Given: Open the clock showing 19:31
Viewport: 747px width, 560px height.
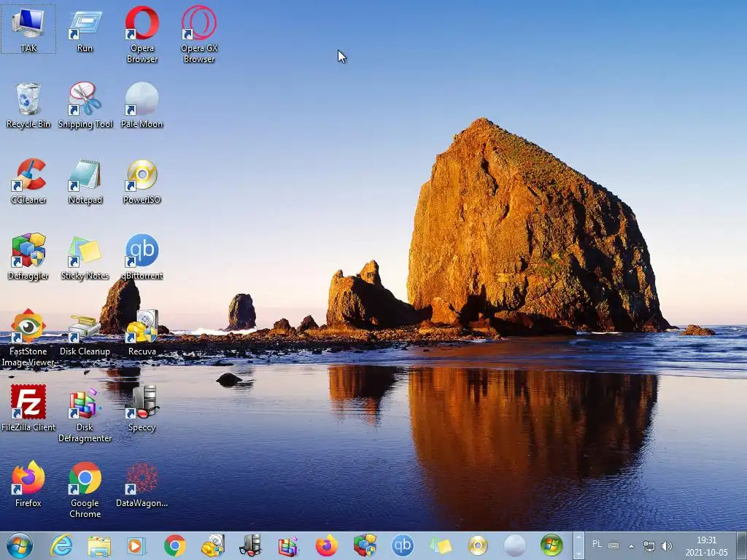Looking at the screenshot, I should [706, 546].
